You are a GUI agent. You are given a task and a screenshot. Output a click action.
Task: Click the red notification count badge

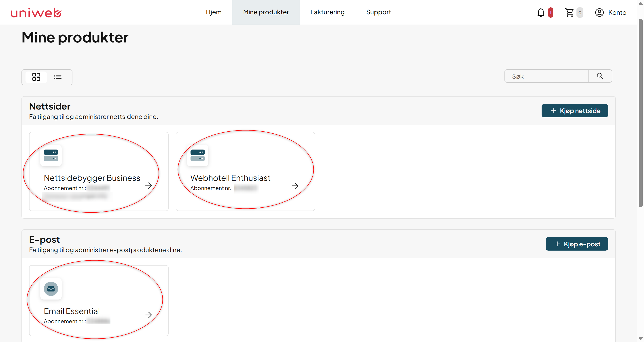tap(550, 13)
